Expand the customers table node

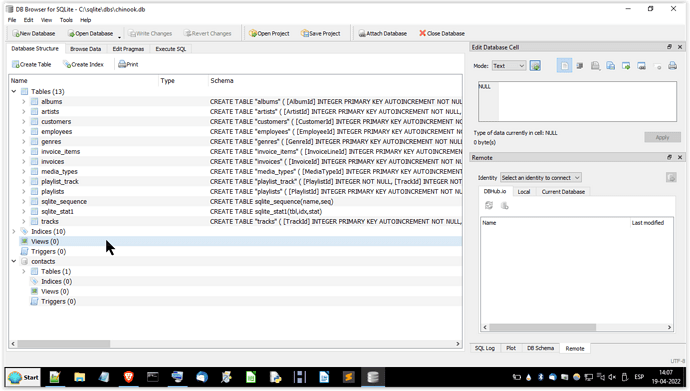(x=24, y=121)
